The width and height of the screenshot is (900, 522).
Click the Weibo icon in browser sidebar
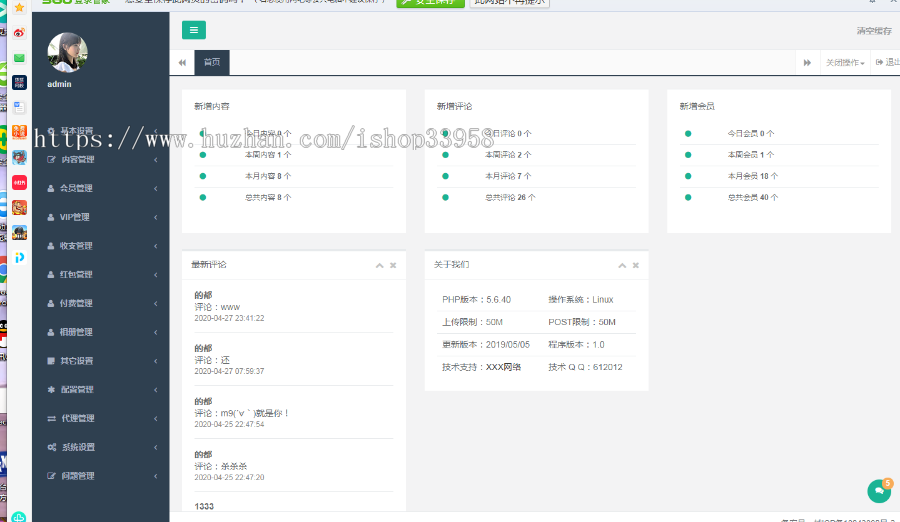(x=18, y=32)
